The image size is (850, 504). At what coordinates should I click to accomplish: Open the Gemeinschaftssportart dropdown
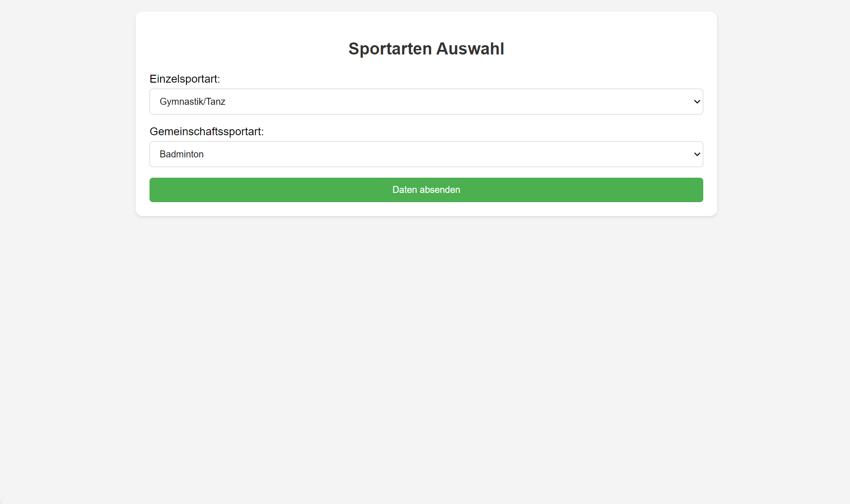pyautogui.click(x=425, y=154)
